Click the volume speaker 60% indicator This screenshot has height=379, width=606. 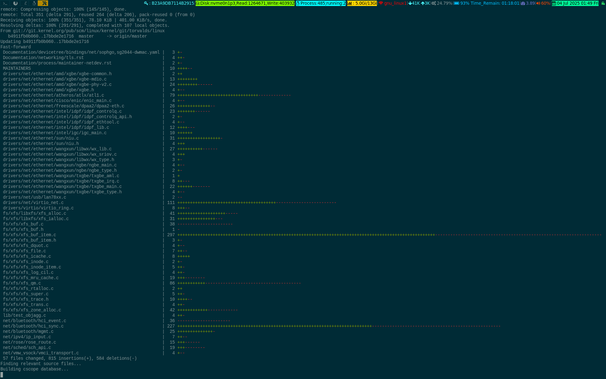[543, 3]
